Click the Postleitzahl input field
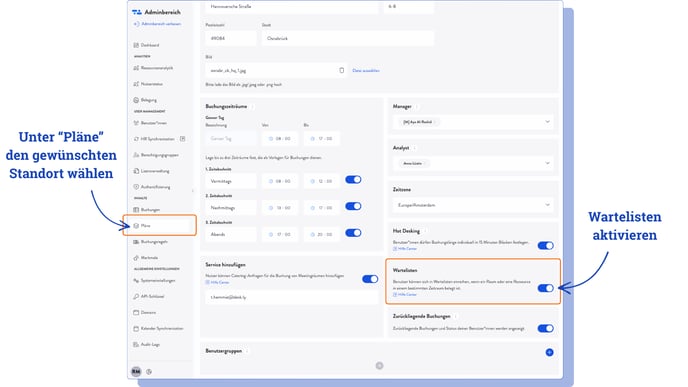The image size is (688, 387). [231, 38]
